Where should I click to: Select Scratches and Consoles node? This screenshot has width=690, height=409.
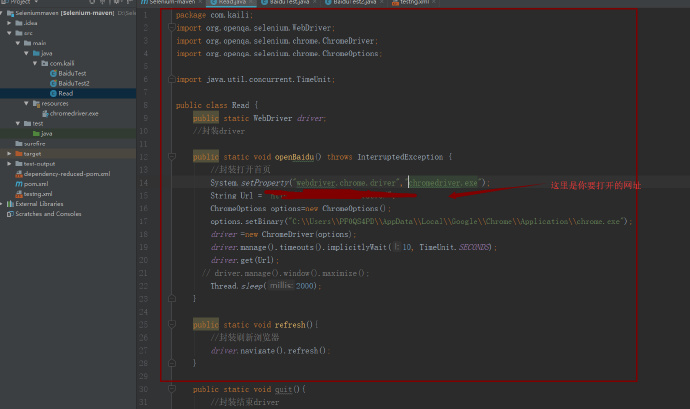(48, 214)
